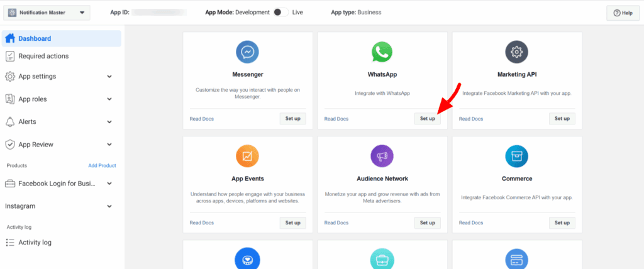This screenshot has height=269, width=644.
Task: Click Set up on the WhatsApp card
Action: 428,119
